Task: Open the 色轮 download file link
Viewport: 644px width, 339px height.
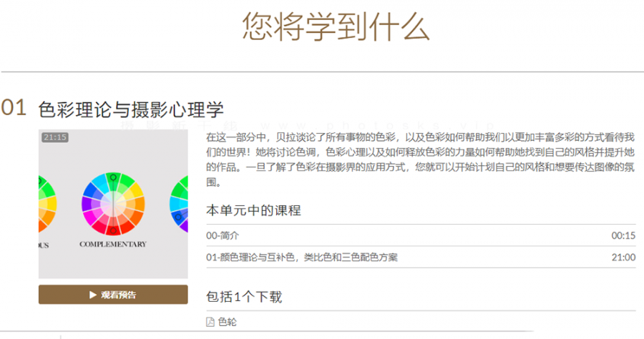Action: [227, 322]
